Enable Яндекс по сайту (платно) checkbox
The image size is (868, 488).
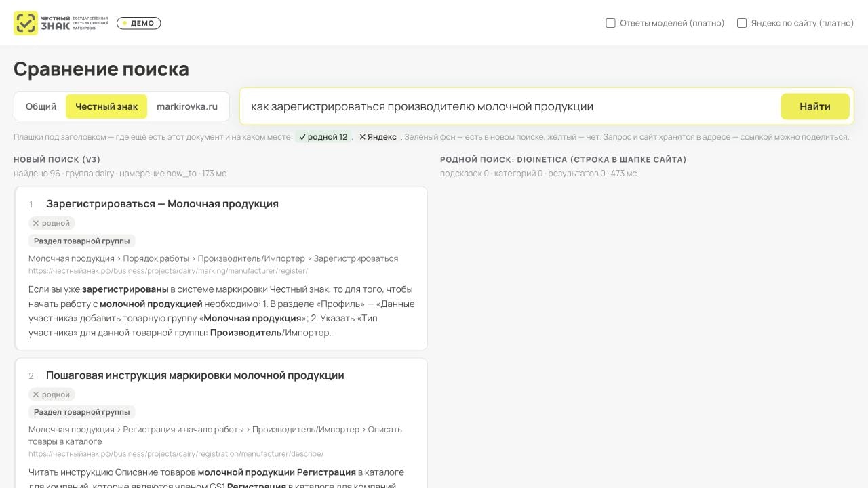(x=742, y=23)
